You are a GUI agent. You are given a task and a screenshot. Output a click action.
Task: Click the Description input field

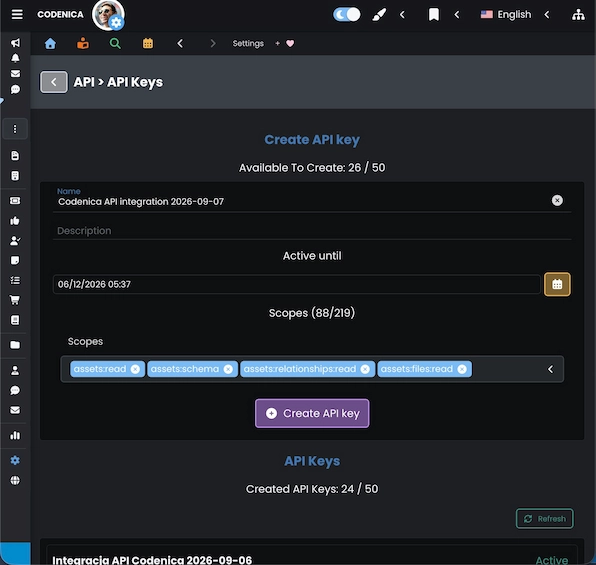312,231
